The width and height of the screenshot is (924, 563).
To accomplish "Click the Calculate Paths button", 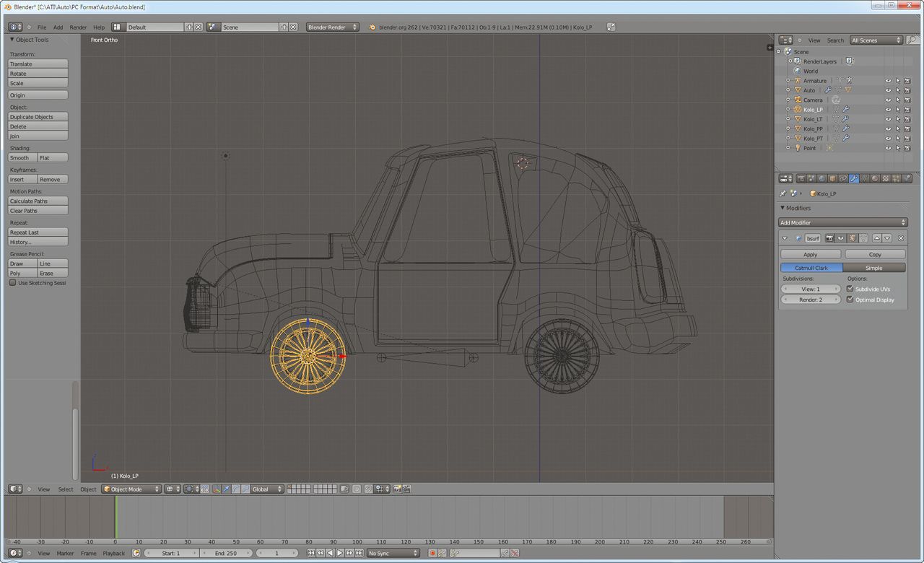I will point(38,201).
